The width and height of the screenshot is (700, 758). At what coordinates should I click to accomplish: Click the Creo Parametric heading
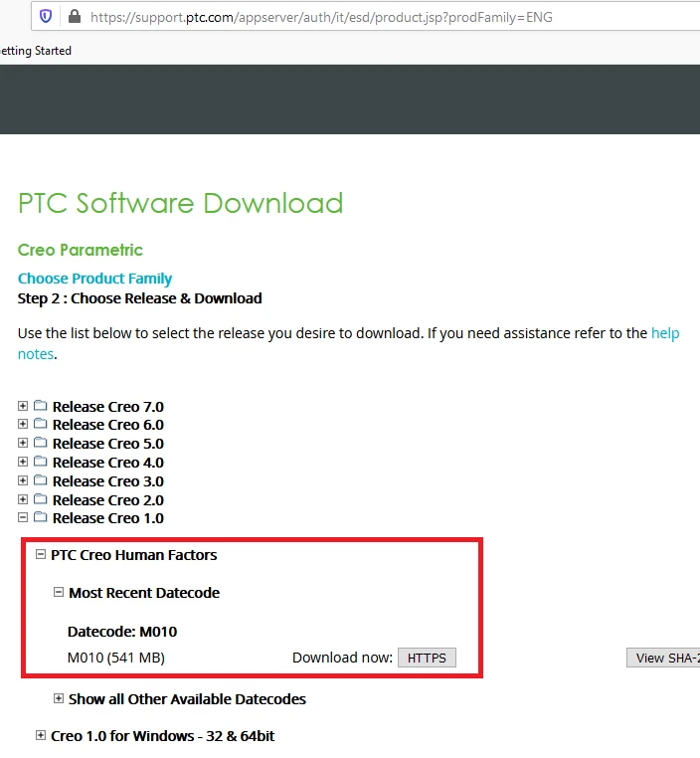(x=81, y=250)
